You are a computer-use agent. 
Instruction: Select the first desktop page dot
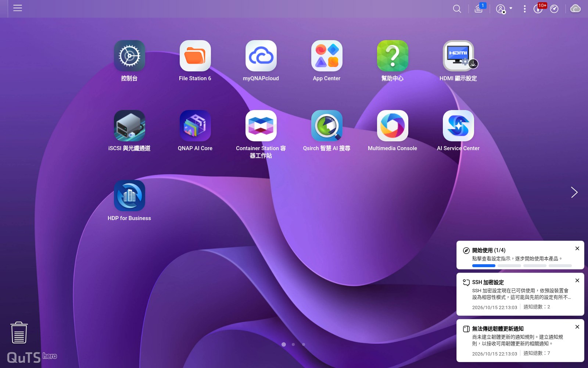point(284,344)
